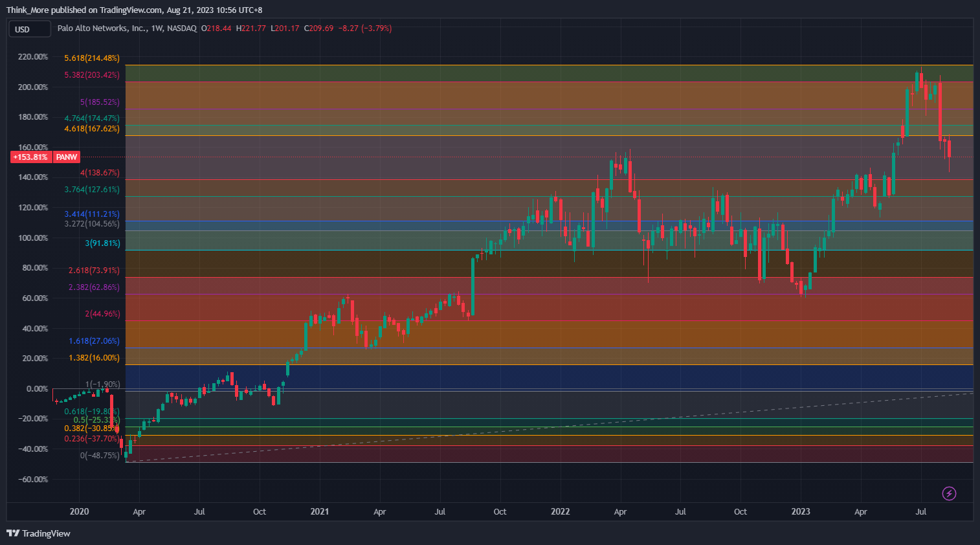Select the 5.382(203.42%) Fibonacci level label
This screenshot has width=980, height=545.
click(x=92, y=75)
